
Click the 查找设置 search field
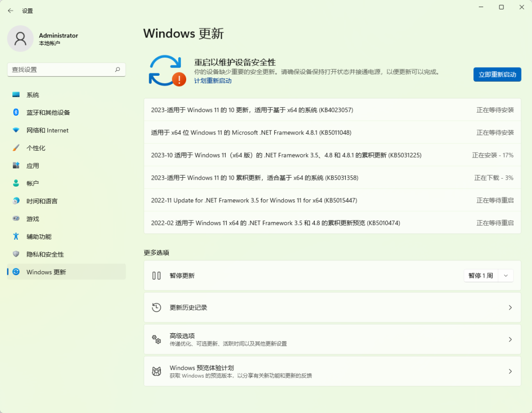point(66,69)
